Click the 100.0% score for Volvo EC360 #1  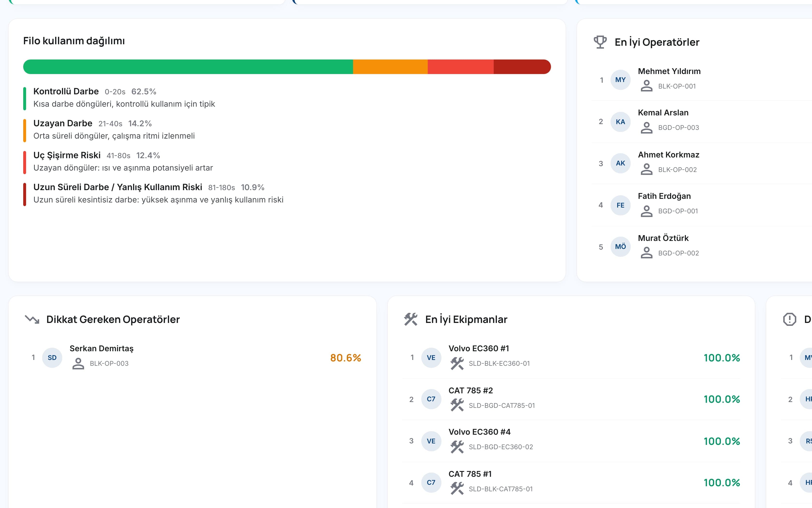[x=722, y=358]
